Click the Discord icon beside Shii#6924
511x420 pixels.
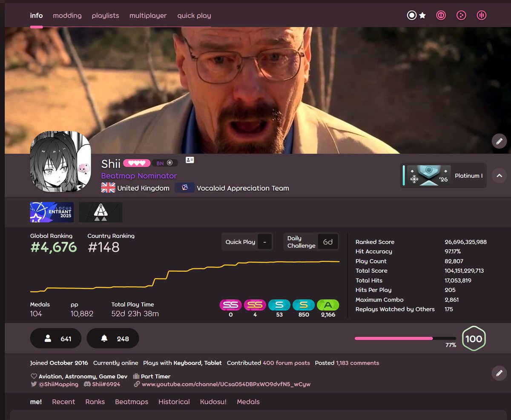point(87,384)
